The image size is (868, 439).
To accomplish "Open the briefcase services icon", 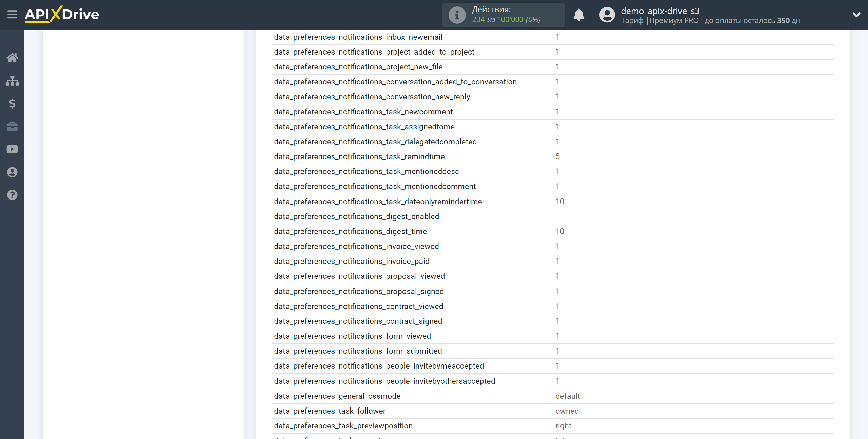I will coord(12,126).
